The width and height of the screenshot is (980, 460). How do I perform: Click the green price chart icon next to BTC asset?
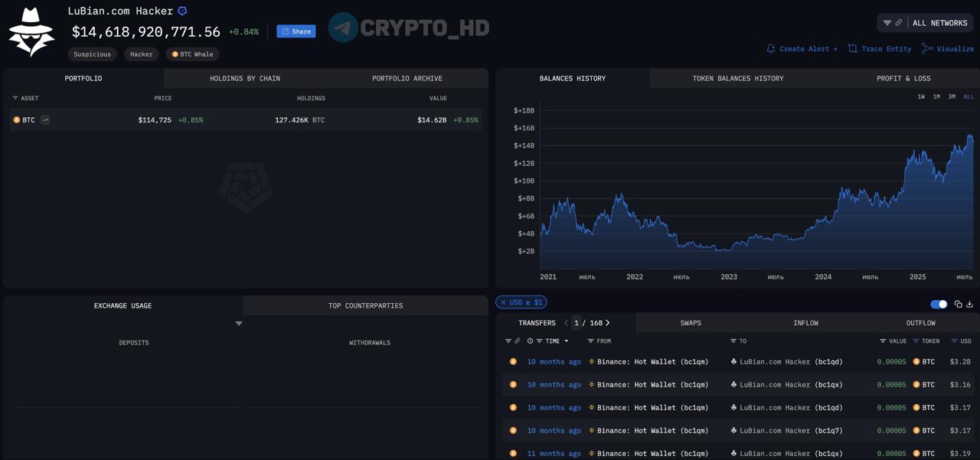coord(45,120)
